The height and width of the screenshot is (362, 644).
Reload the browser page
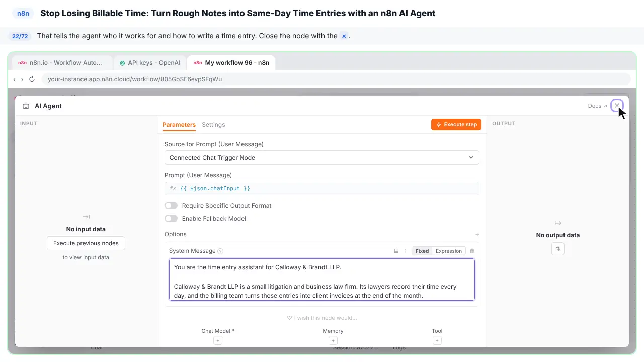[32, 79]
